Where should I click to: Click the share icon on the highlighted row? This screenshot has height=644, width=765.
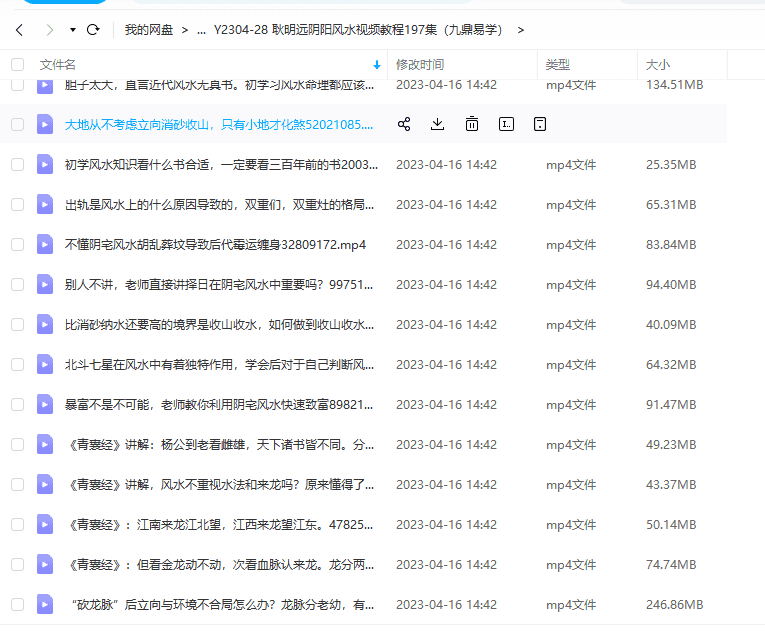[404, 124]
